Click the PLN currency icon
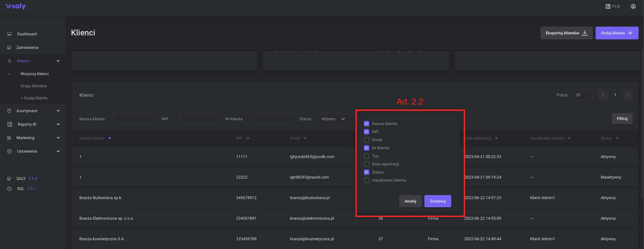 pyautogui.click(x=608, y=6)
